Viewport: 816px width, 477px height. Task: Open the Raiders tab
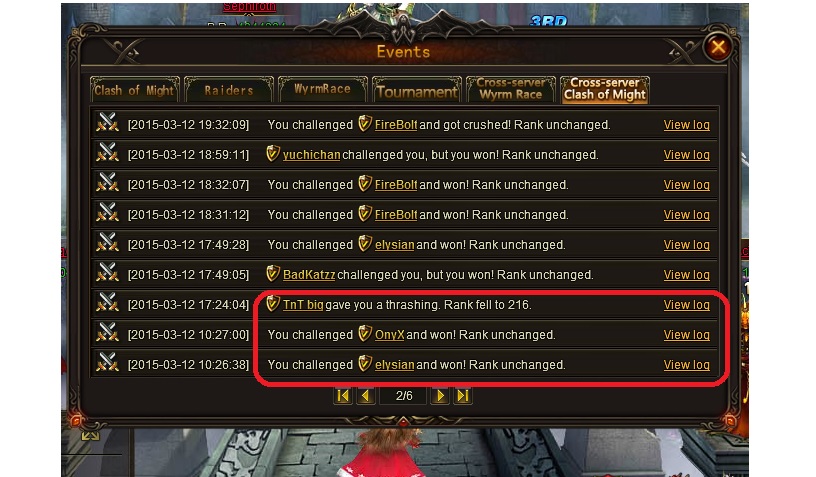(228, 90)
